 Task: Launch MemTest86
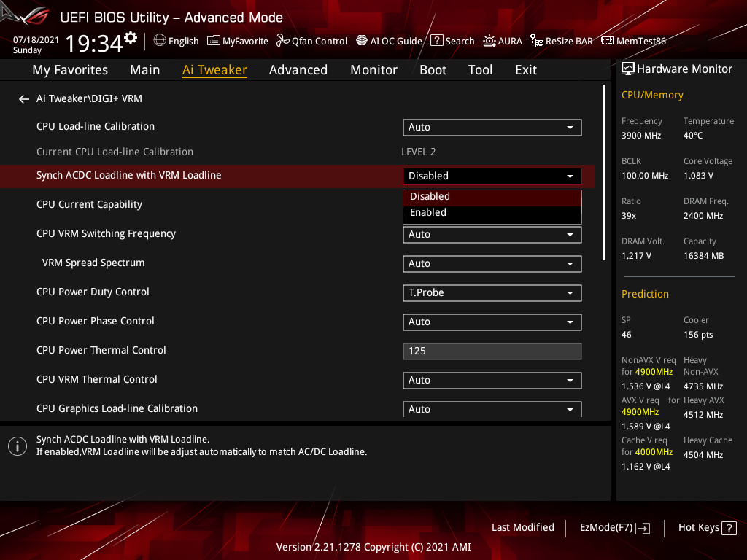[x=633, y=41]
